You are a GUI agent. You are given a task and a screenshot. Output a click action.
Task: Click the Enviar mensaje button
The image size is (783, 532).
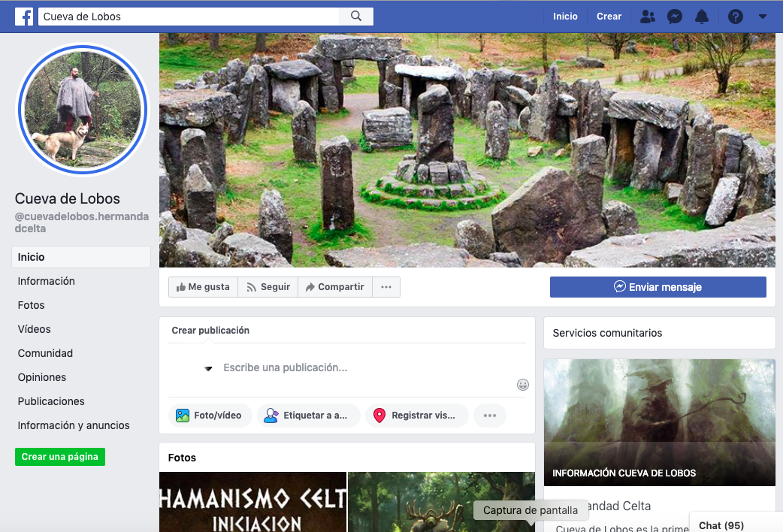pos(658,287)
